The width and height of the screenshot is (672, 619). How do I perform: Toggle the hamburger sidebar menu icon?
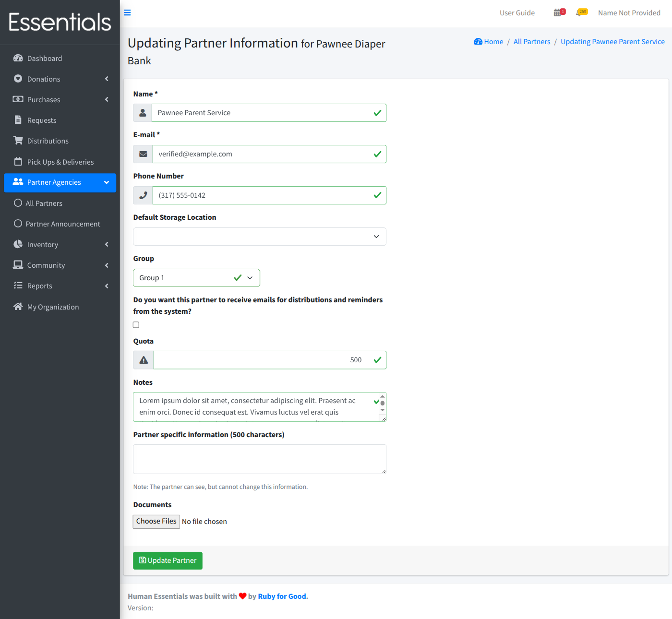click(x=127, y=12)
